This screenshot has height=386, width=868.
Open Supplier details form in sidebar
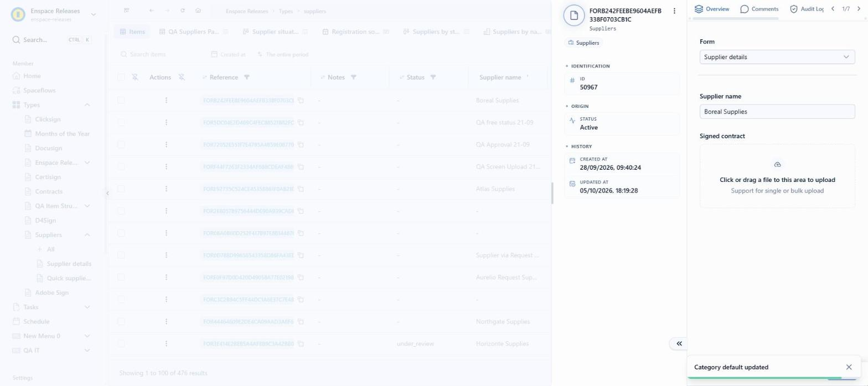[x=69, y=264]
